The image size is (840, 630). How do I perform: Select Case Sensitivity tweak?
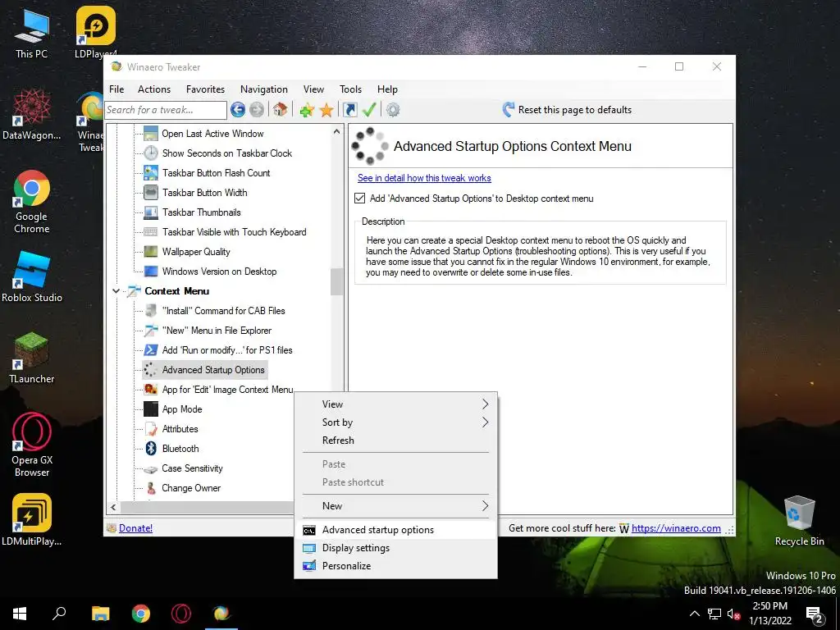point(192,468)
